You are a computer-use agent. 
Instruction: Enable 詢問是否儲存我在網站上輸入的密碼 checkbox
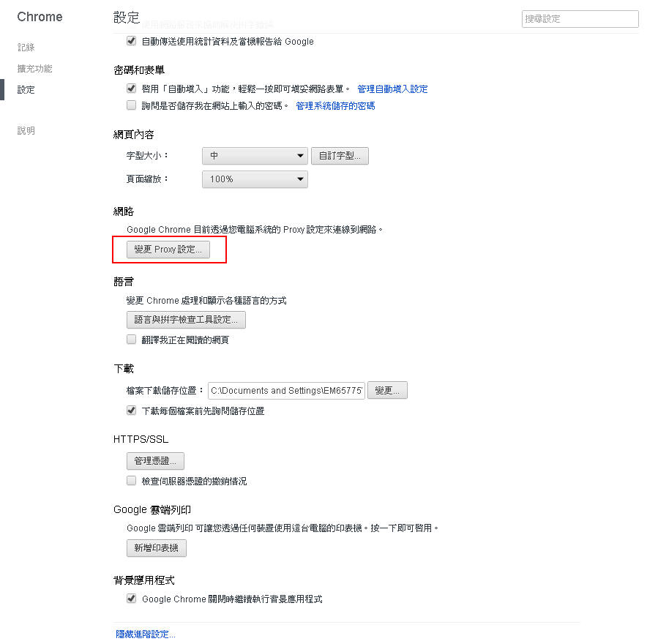click(x=131, y=105)
